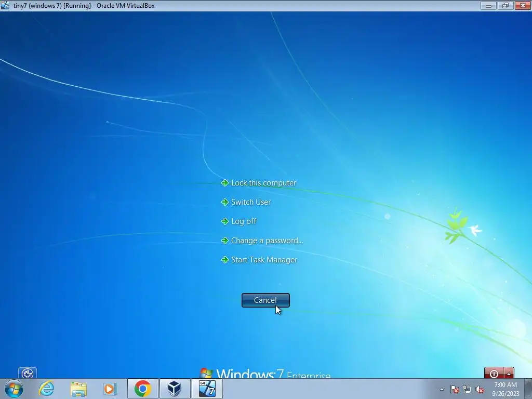Viewport: 532px width, 399px height.
Task: Click the muted volume tray icon
Action: point(480,389)
